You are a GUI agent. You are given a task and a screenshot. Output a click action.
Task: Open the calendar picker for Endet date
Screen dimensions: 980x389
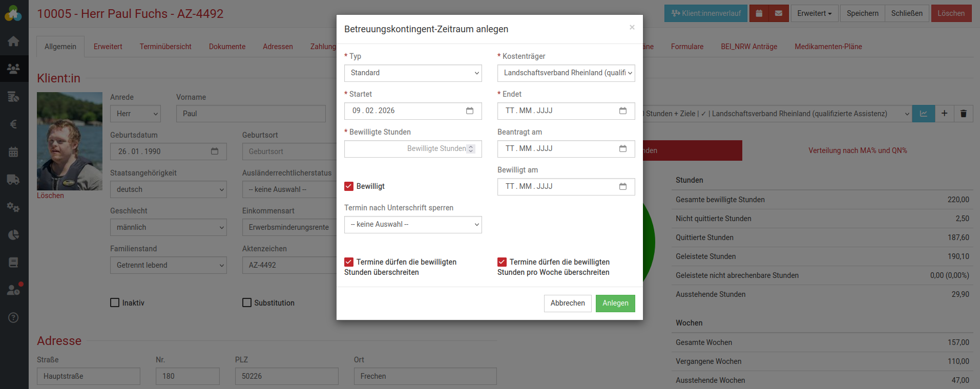tap(622, 111)
